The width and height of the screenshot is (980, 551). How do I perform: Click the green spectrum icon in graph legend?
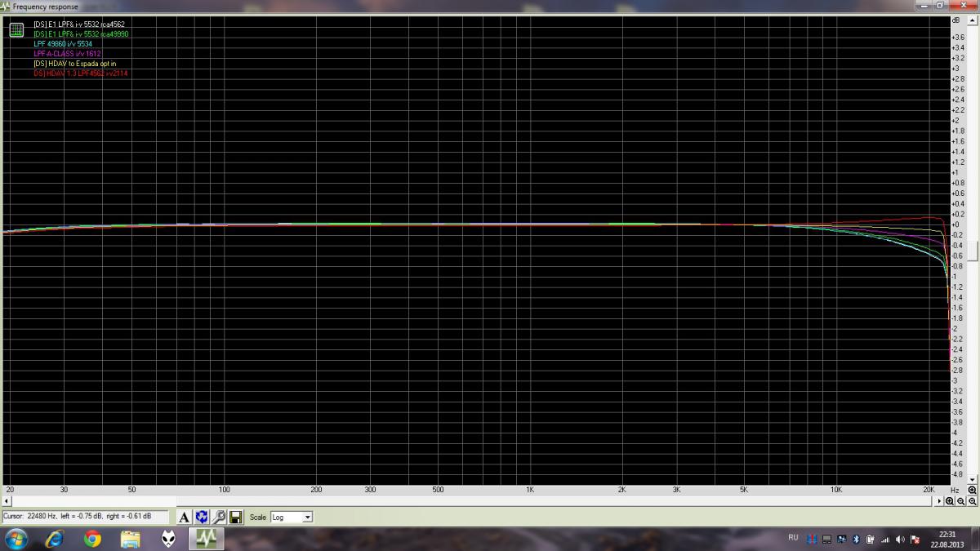click(x=16, y=30)
